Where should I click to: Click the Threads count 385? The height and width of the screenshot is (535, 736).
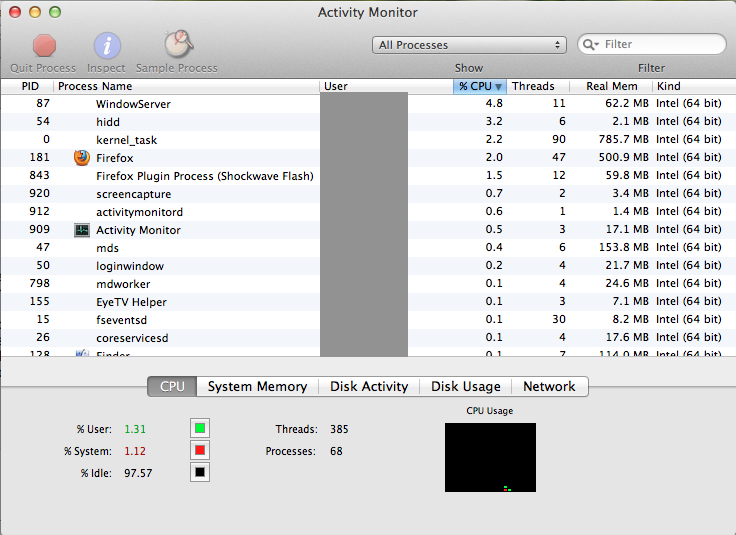339,429
